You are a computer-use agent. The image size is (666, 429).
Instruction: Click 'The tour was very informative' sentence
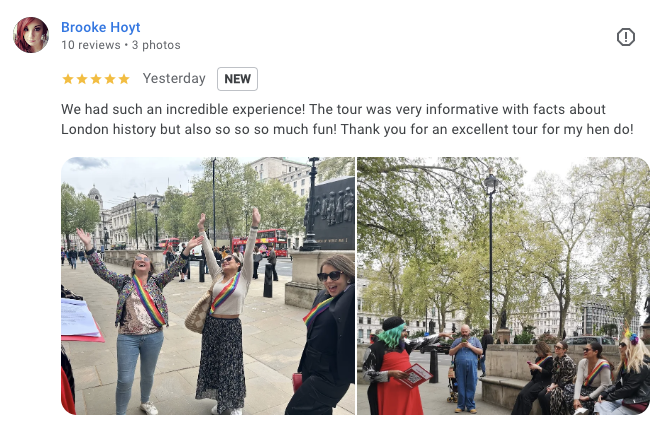pos(404,110)
